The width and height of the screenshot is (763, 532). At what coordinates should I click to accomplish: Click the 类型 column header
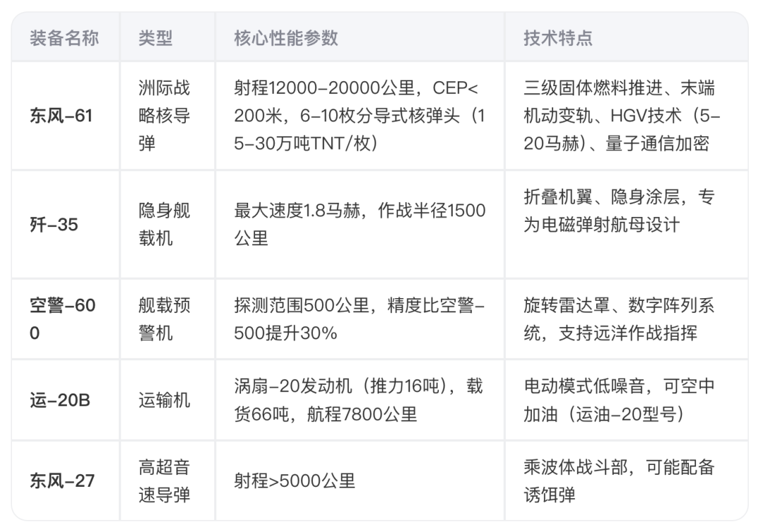click(167, 37)
